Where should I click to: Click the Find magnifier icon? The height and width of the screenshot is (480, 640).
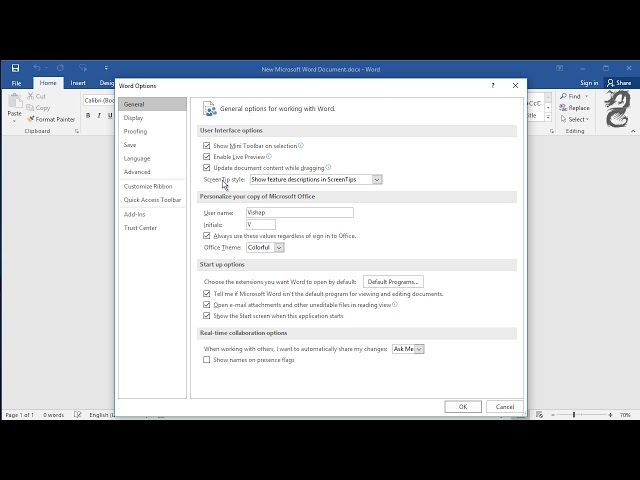click(x=564, y=96)
